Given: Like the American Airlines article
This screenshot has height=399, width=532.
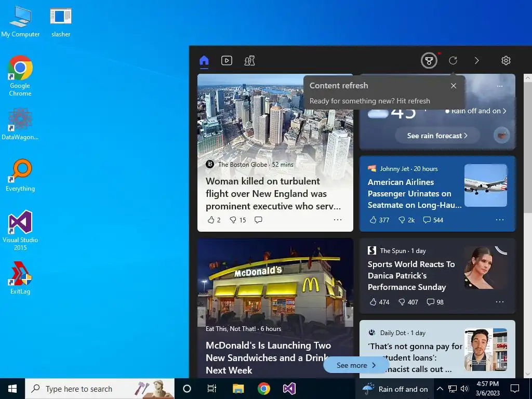Looking at the screenshot, I should tap(379, 220).
